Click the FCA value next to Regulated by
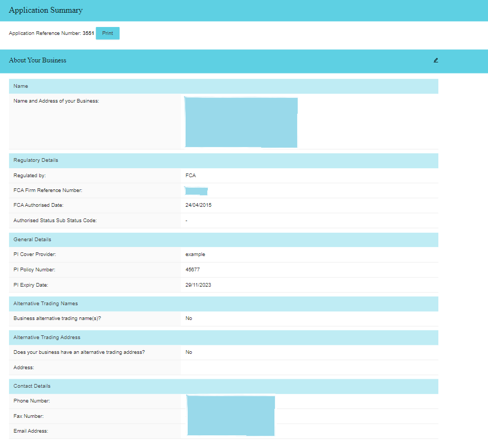 [190, 175]
